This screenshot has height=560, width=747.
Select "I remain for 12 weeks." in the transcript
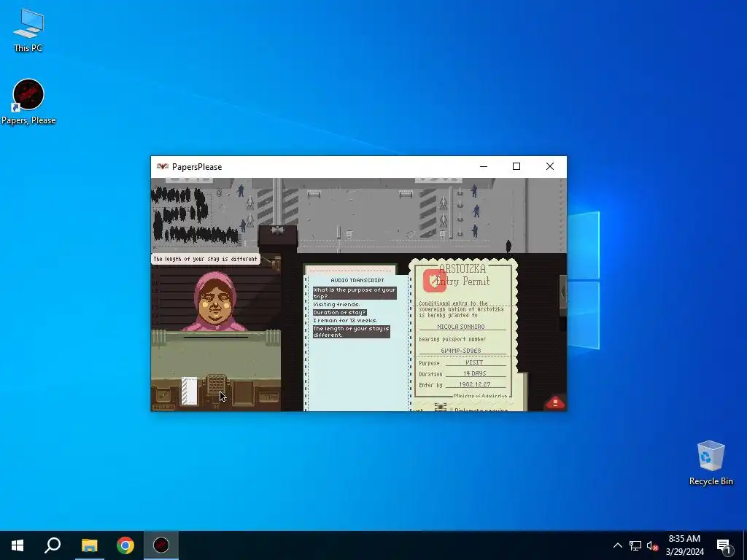(345, 321)
